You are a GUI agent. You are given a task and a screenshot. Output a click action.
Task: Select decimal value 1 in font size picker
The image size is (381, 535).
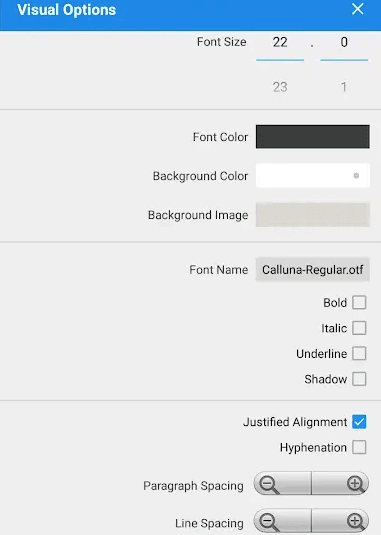tap(344, 87)
